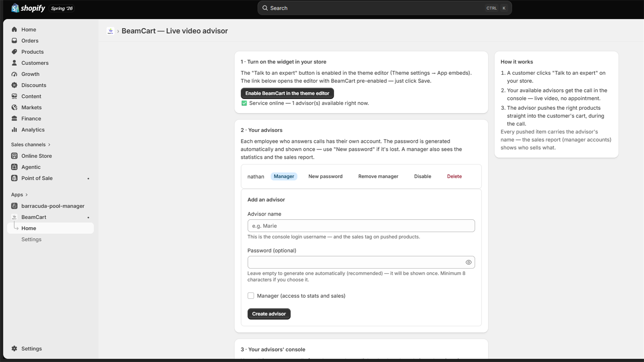Click the Home house icon in sidebar

click(14, 29)
